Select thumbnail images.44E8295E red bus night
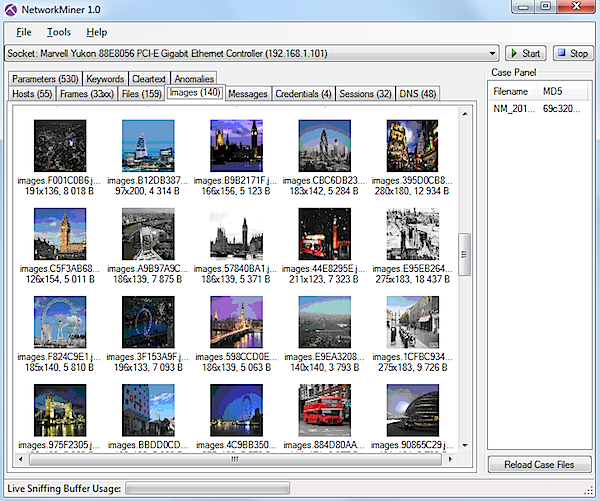 click(324, 234)
